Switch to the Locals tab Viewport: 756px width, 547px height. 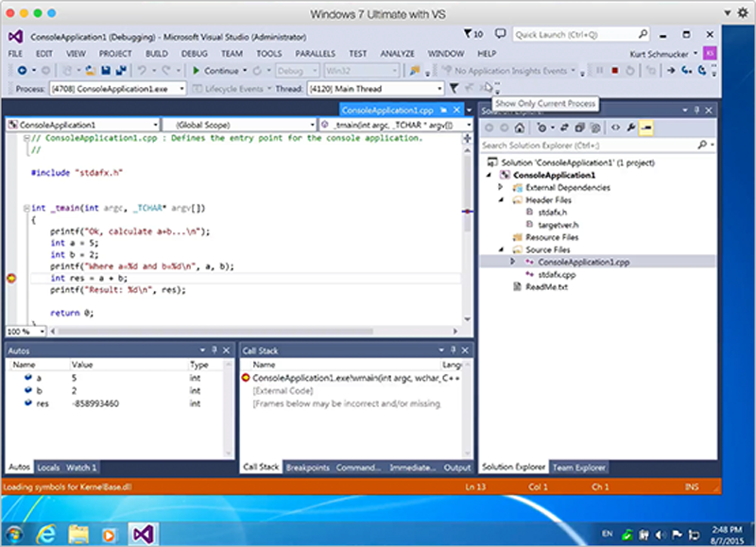[48, 468]
